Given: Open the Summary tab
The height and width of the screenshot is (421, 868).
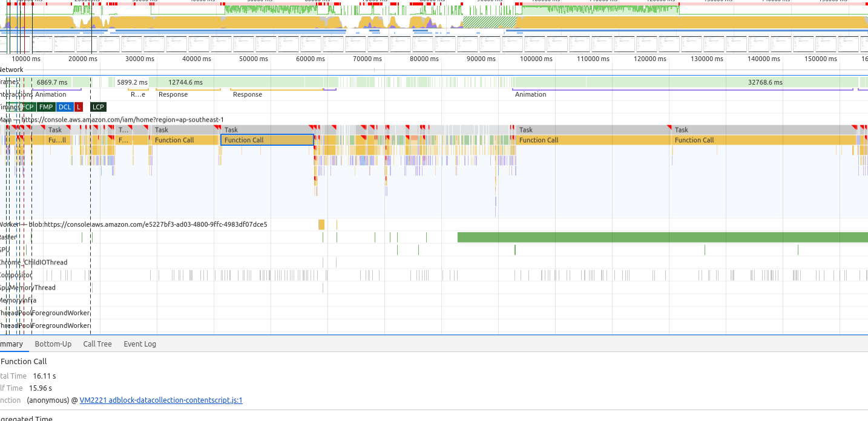Looking at the screenshot, I should pyautogui.click(x=11, y=344).
